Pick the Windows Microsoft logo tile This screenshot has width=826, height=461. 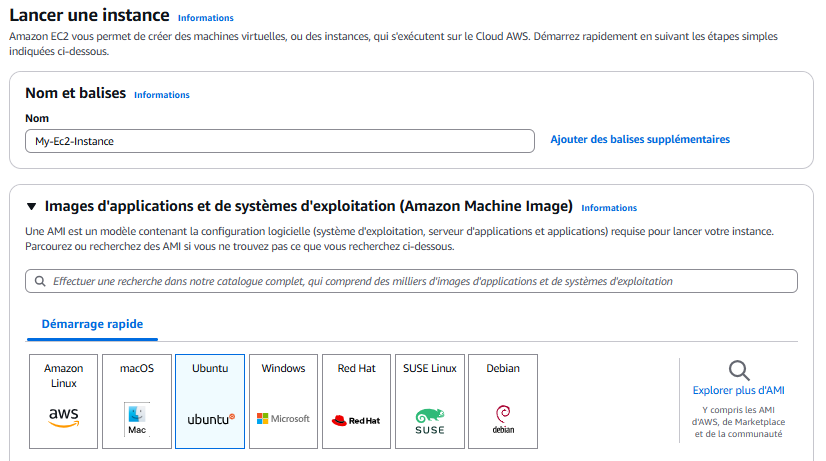[283, 401]
